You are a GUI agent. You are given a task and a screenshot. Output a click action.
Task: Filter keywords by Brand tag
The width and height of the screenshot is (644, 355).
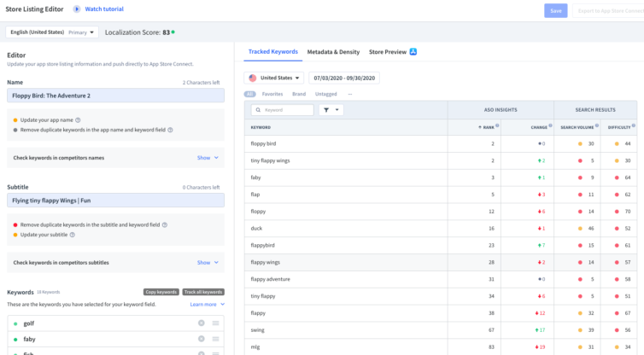tap(299, 94)
